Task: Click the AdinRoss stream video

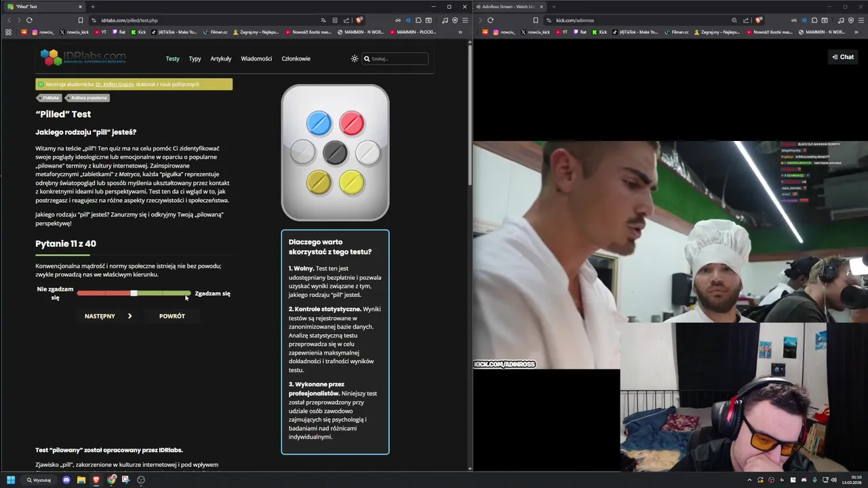Action: pos(670,255)
